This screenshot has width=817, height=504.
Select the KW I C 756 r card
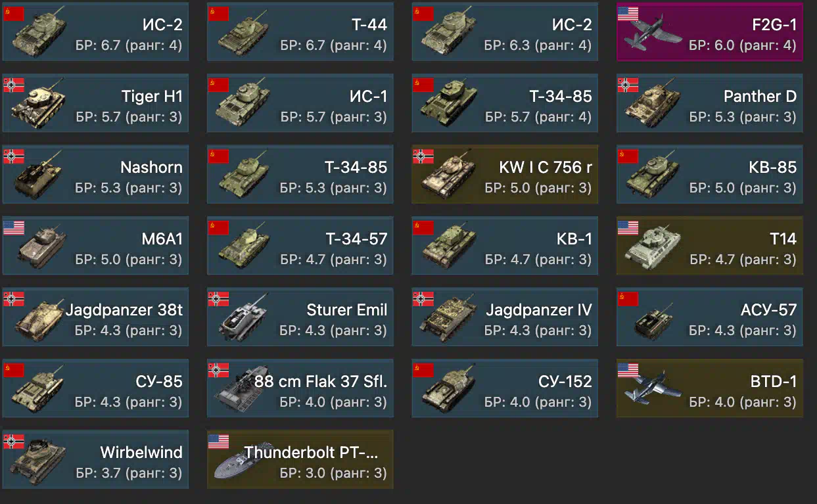pyautogui.click(x=505, y=174)
